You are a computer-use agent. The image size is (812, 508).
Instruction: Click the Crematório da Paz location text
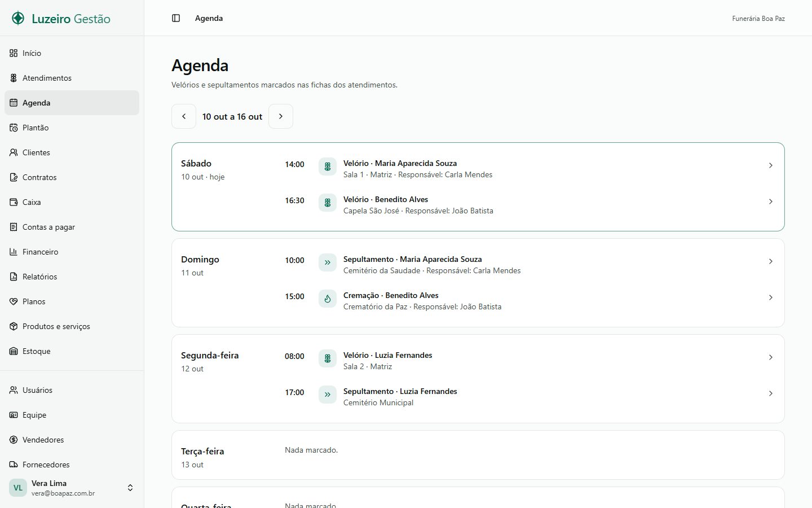pos(375,306)
